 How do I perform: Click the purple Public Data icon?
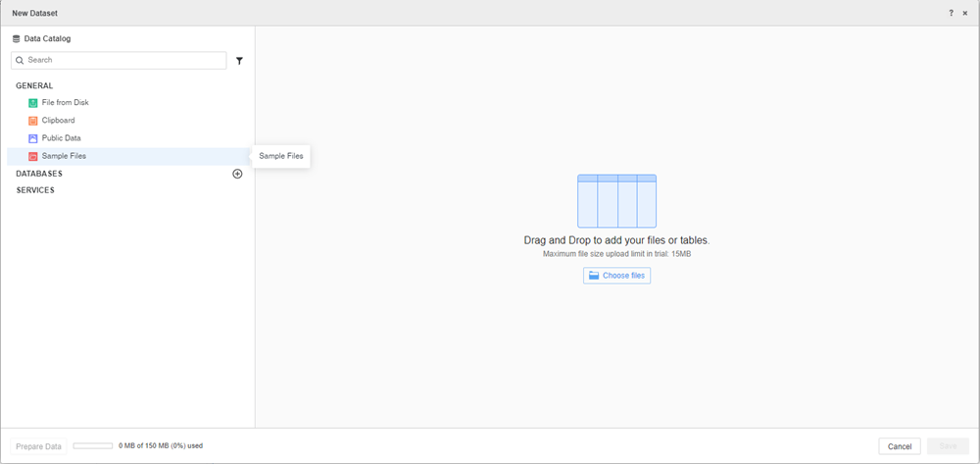coord(32,138)
